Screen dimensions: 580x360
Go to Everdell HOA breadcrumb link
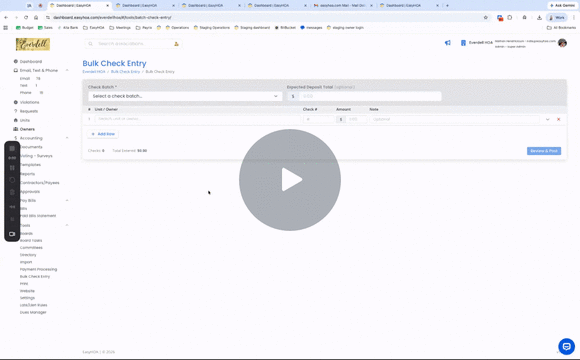point(94,72)
